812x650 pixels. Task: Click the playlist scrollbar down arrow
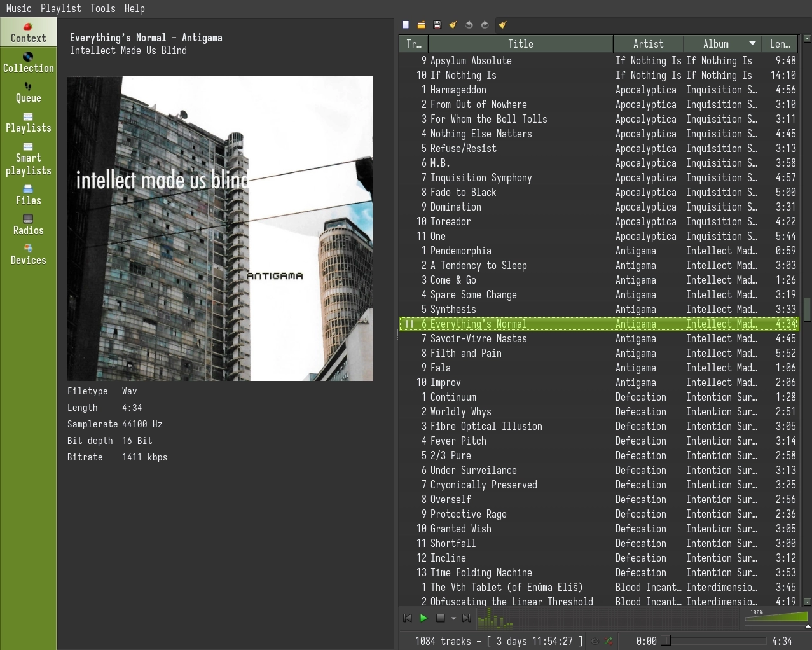click(x=807, y=602)
